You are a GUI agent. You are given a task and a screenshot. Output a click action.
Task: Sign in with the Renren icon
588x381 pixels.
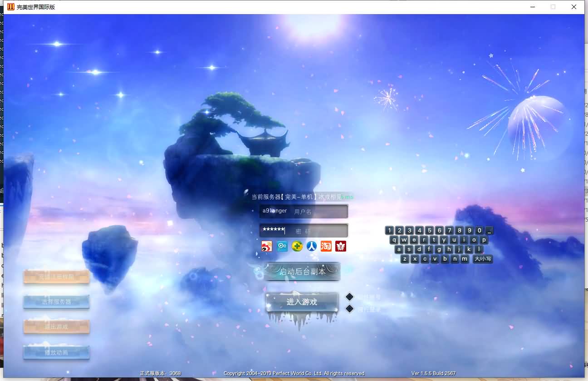pyautogui.click(x=311, y=246)
